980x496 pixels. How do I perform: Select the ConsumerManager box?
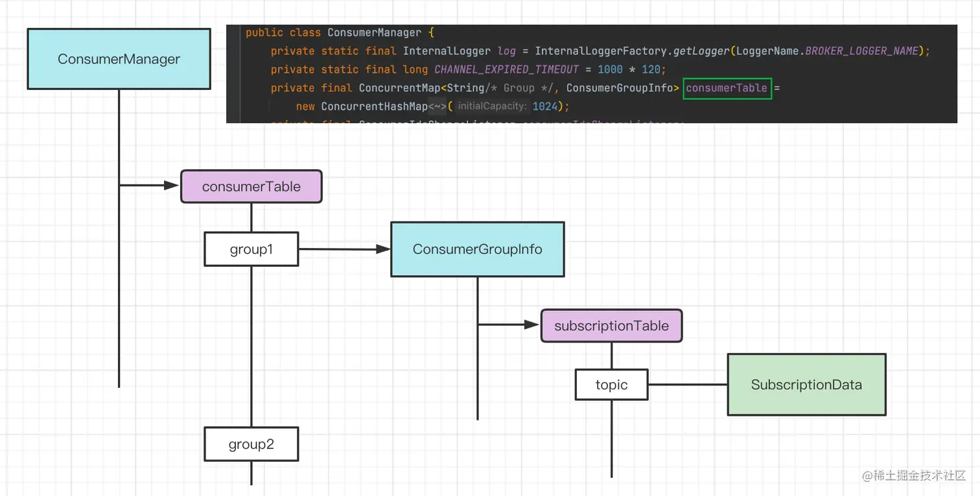119,59
